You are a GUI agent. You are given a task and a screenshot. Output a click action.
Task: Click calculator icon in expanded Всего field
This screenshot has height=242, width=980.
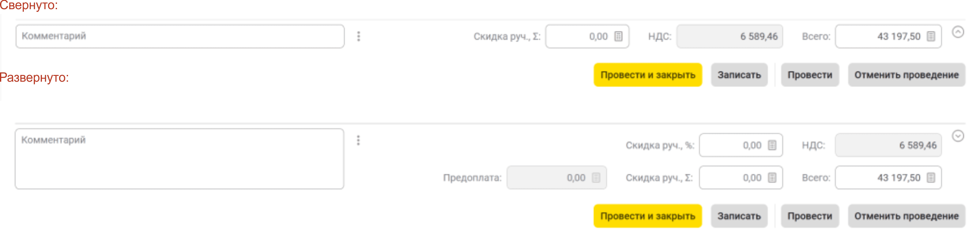coord(931,178)
